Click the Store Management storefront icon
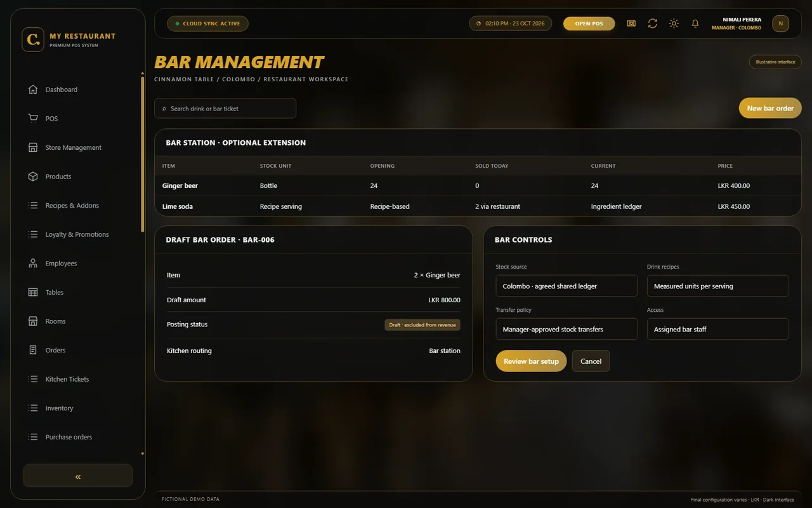812x508 pixels. [x=33, y=147]
